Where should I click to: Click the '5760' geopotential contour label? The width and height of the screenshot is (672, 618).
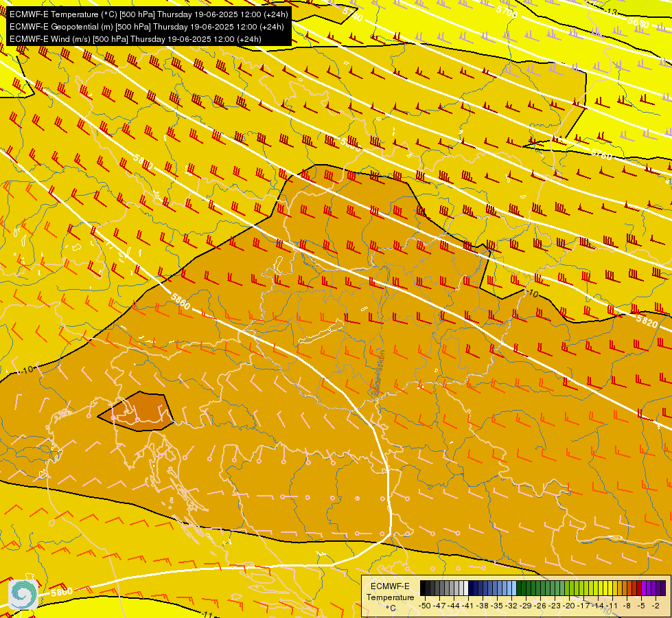pos(601,154)
